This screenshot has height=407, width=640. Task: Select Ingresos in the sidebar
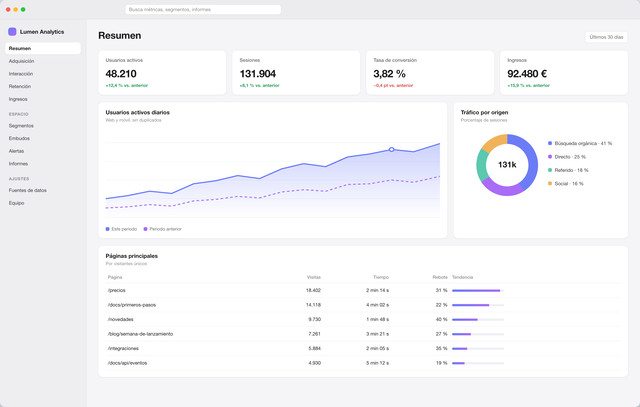(x=43, y=99)
